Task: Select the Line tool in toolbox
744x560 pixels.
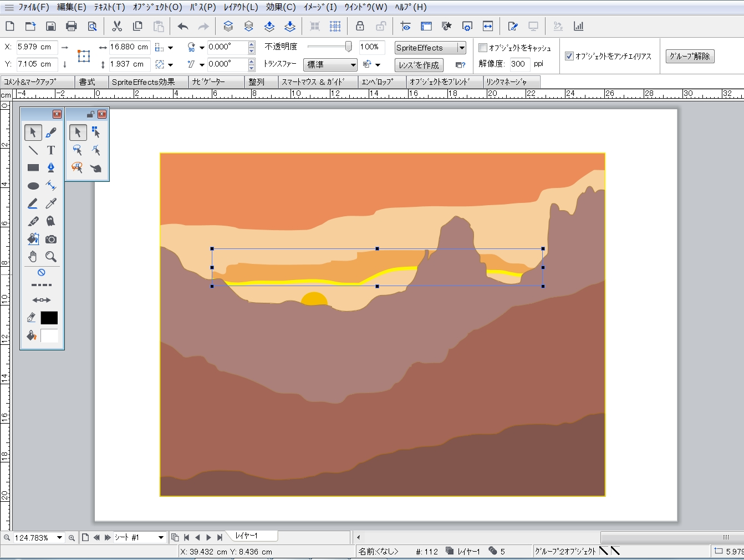Action: pyautogui.click(x=33, y=150)
